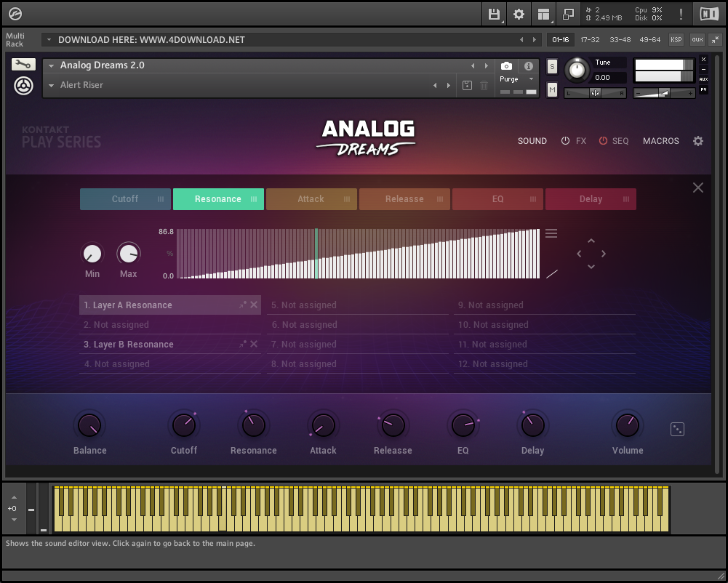Switch to rack page 49-64
Image resolution: width=728 pixels, height=583 pixels.
pos(649,39)
